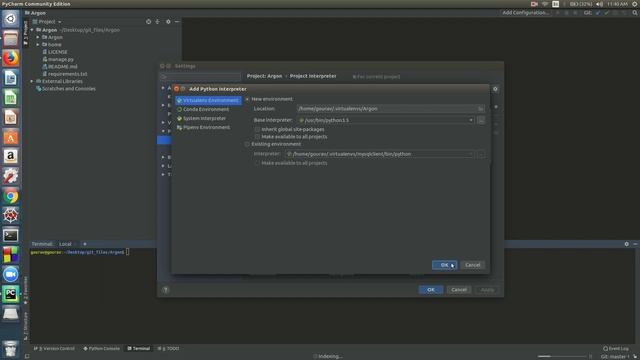The height and width of the screenshot is (360, 640).
Task: Open Terminal panel settings gear
Action: pyautogui.click(x=627, y=244)
